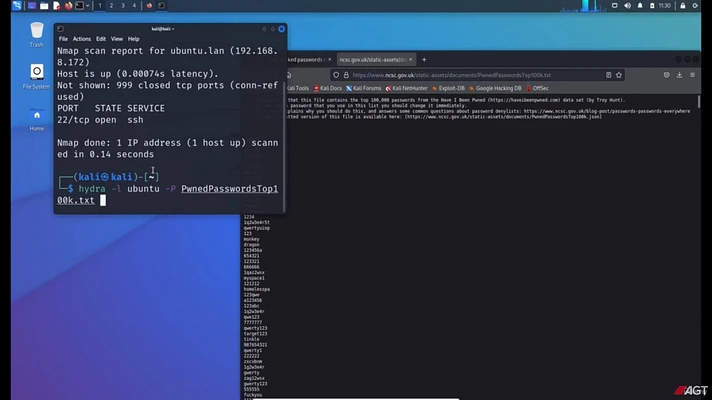Click the battery power manager icon
The width and height of the screenshot is (712, 400).
[652, 6]
